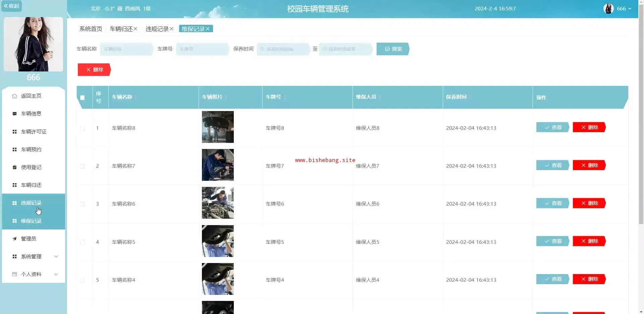Sort table by 保养时间 column
Image resolution: width=644 pixels, height=314 pixels.
[470, 97]
